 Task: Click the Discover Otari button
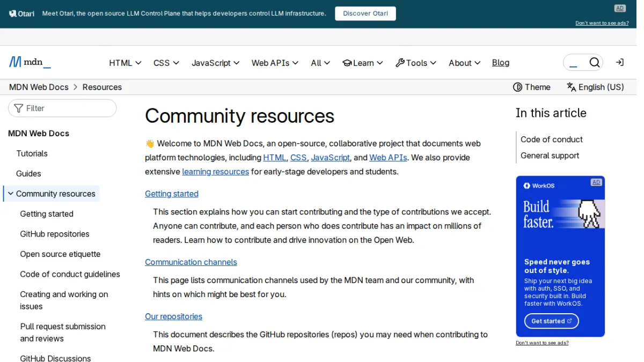tap(365, 13)
